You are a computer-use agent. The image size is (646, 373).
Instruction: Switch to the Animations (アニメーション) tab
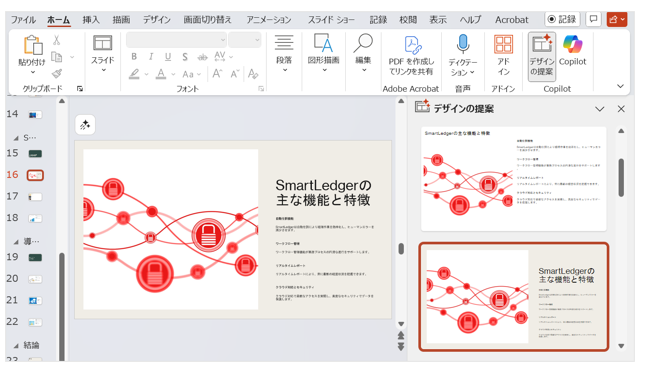269,20
